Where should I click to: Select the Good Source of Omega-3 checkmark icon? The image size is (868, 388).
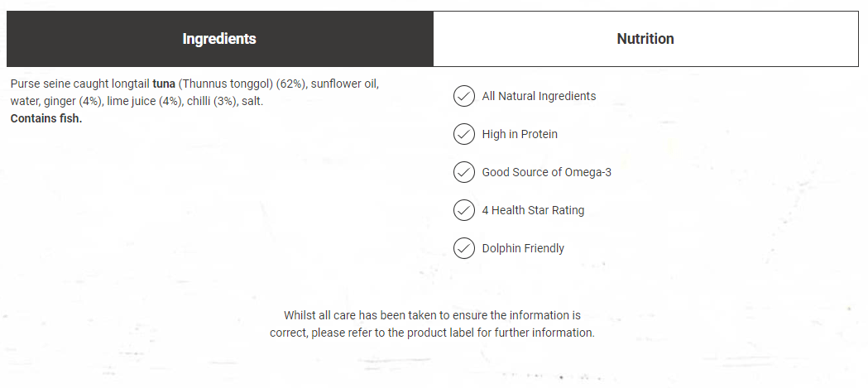pyautogui.click(x=464, y=172)
